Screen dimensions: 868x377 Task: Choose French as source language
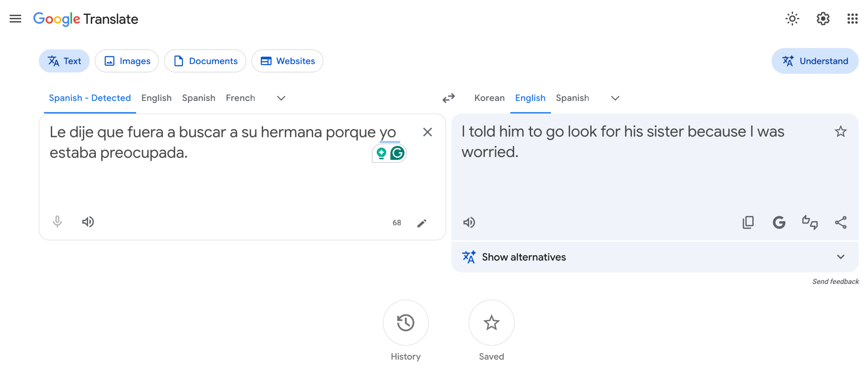click(240, 98)
